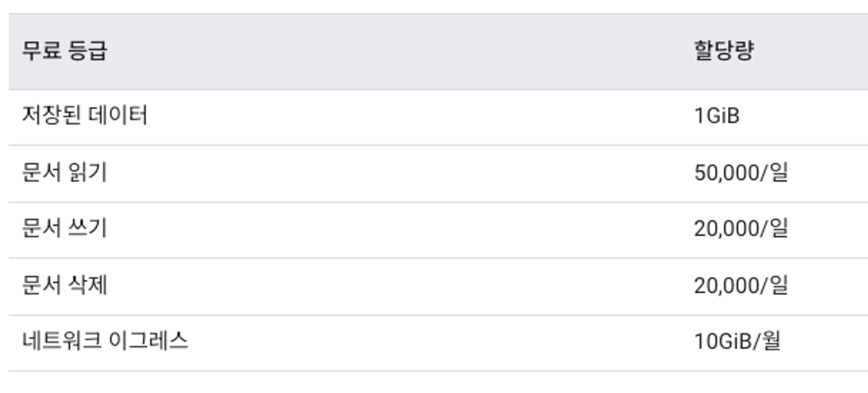Click the word 데이터 in first row
This screenshot has height=393, width=868.
[x=118, y=116]
